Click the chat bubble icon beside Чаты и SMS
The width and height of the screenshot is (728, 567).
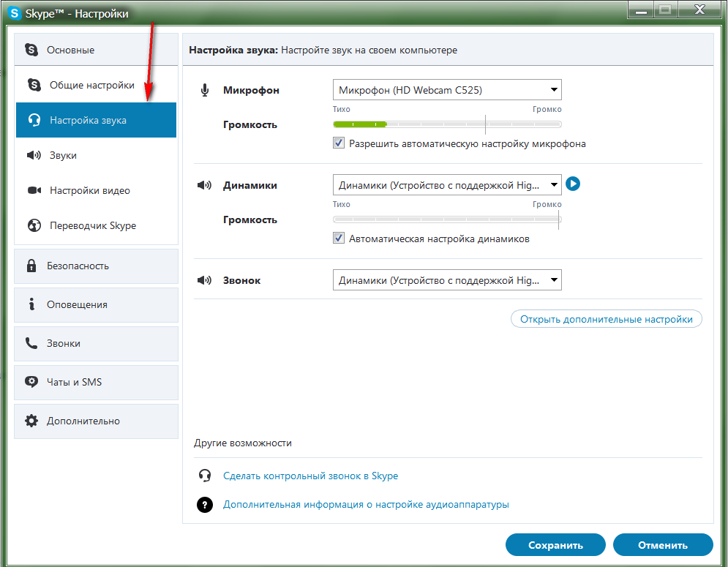(x=31, y=382)
